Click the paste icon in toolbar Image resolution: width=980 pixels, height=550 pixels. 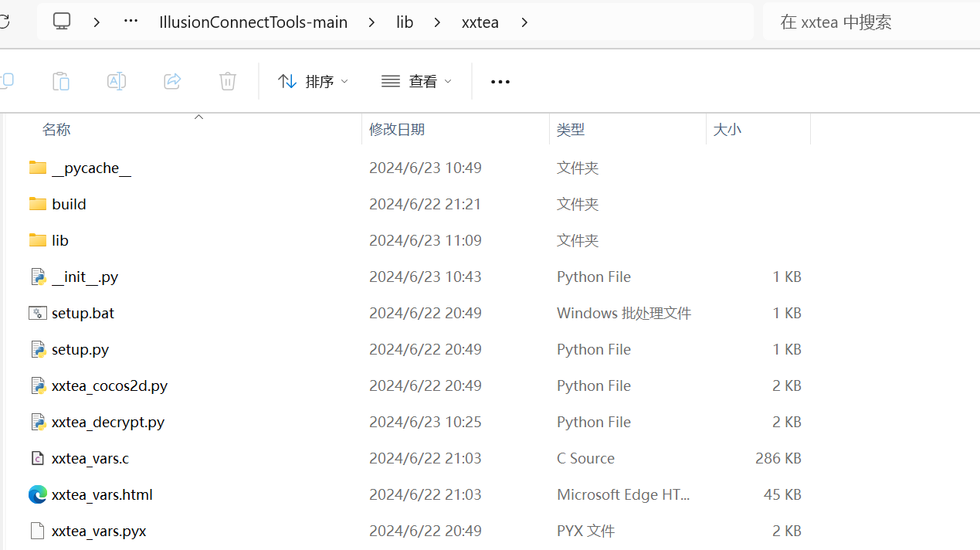[60, 81]
